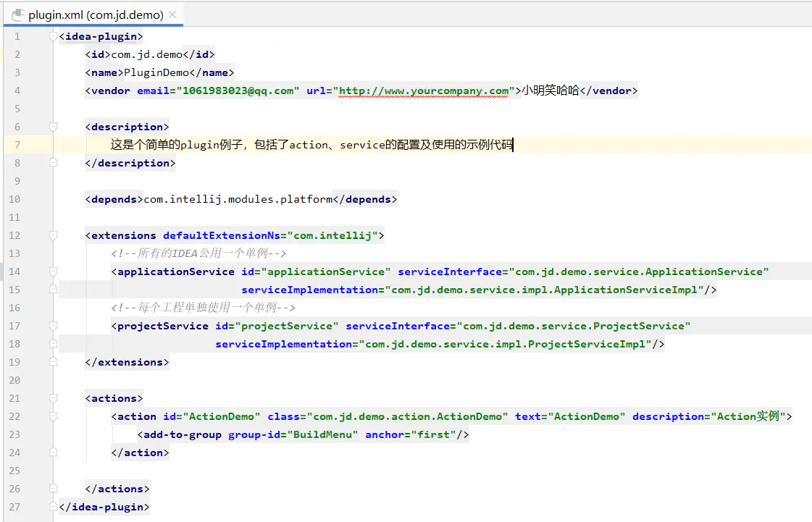Image resolution: width=812 pixels, height=522 pixels.
Task: Fold the applicationService element at line 14
Action: 53,271
